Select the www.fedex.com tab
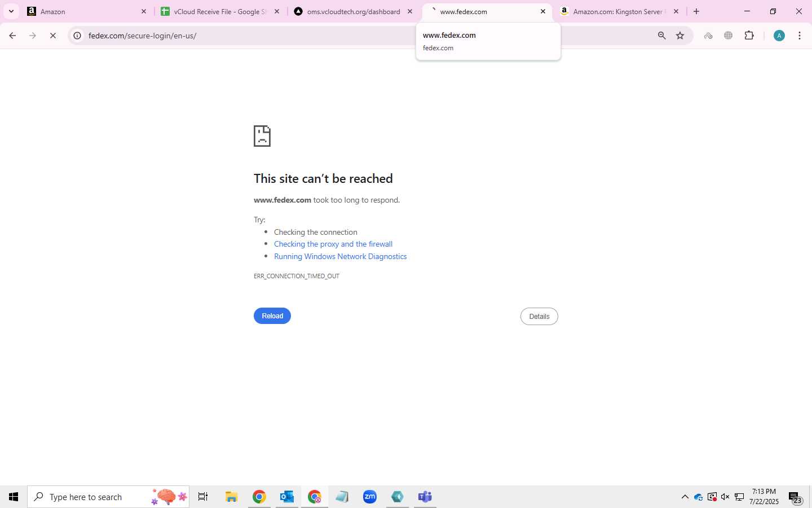The height and width of the screenshot is (508, 812). [x=488, y=11]
